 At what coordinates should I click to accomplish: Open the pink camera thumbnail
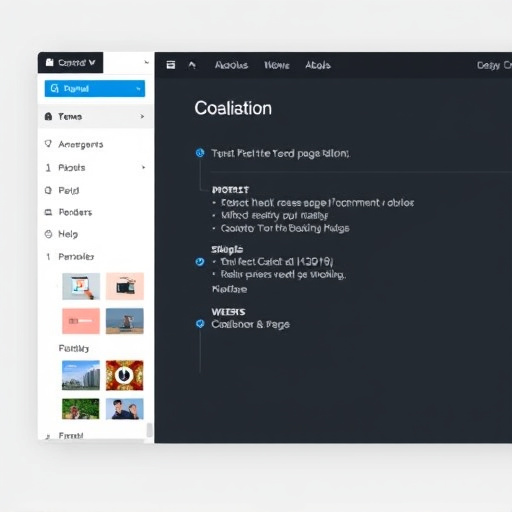tap(125, 286)
